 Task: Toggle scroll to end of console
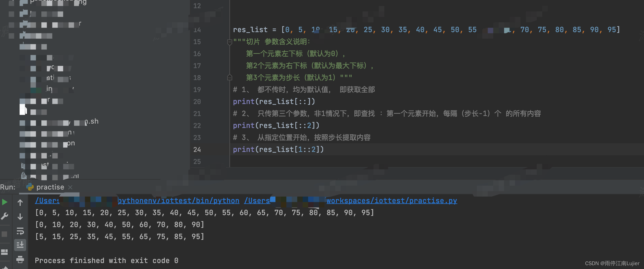[20, 245]
